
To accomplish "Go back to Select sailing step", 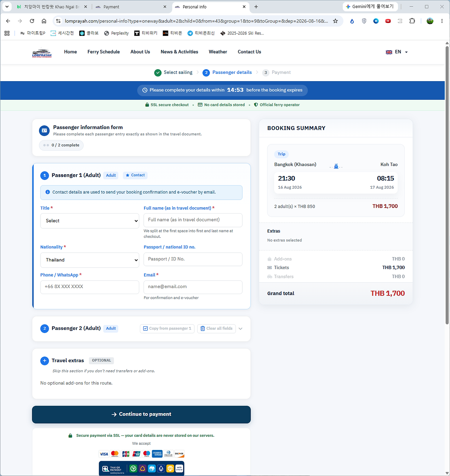I will pyautogui.click(x=173, y=72).
